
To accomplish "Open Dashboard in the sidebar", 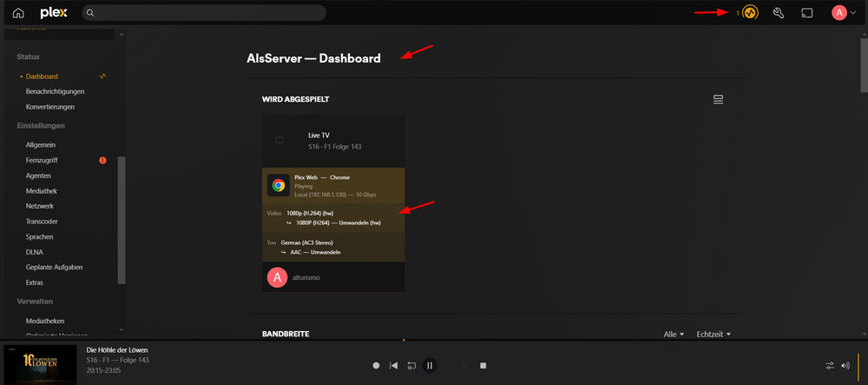I will (x=42, y=76).
